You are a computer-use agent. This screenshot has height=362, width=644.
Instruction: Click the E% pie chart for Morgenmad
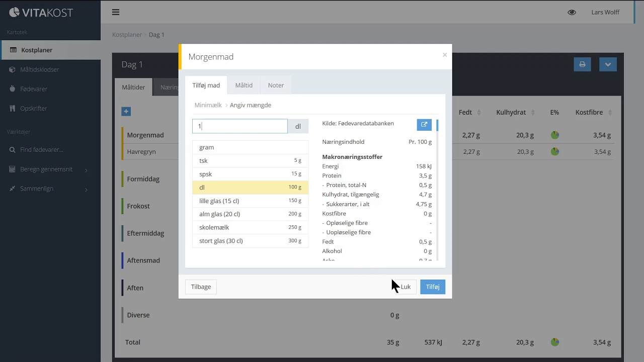tap(554, 135)
